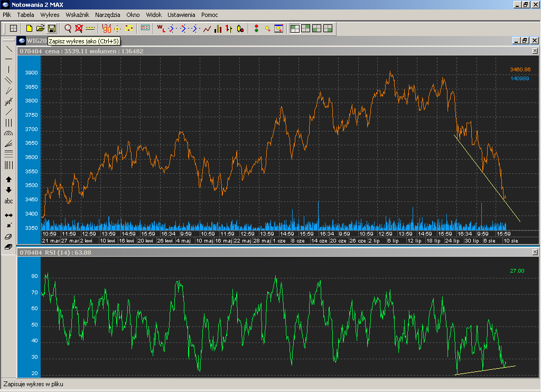Open the Narzędzia menu
541x392 pixels.
[108, 15]
